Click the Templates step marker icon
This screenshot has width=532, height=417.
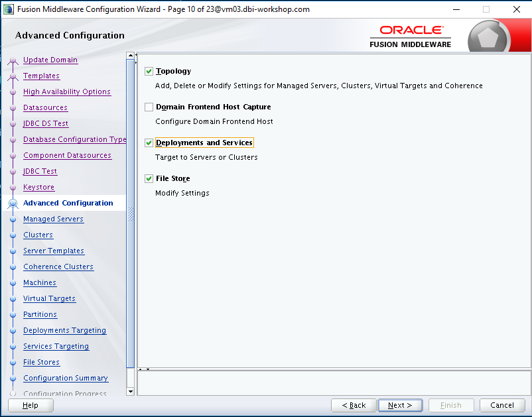point(13,77)
